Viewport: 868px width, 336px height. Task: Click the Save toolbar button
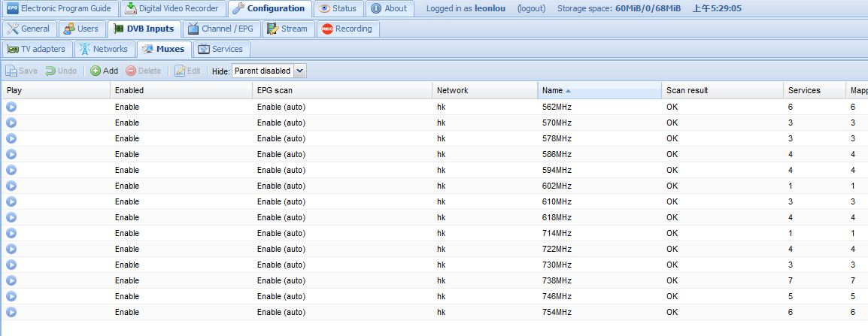pyautogui.click(x=22, y=71)
